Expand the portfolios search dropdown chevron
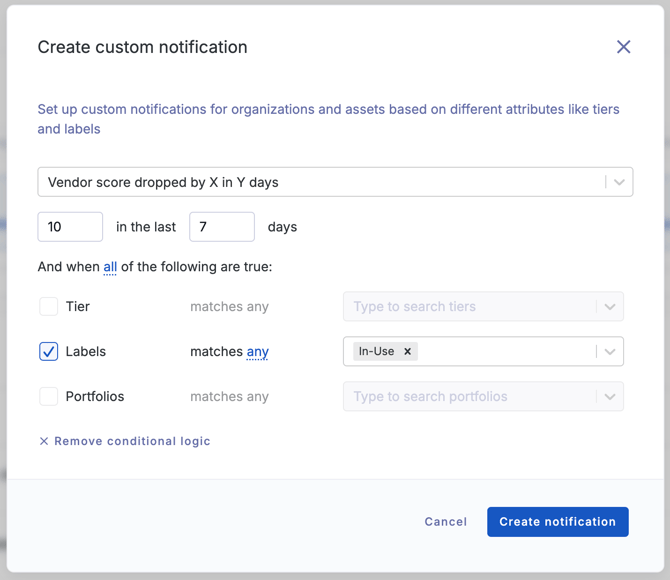This screenshot has height=580, width=670. (609, 397)
